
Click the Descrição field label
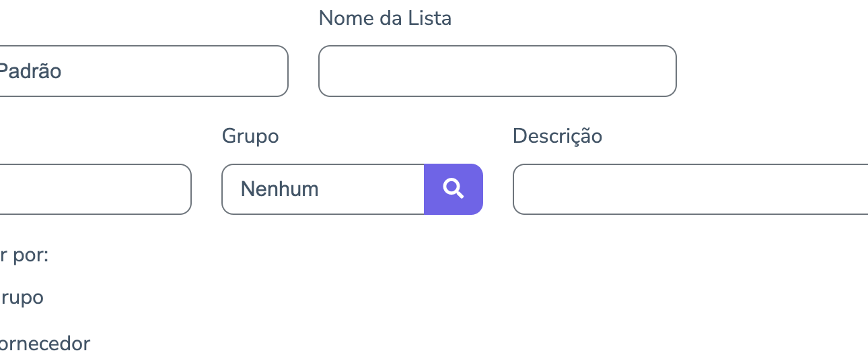557,136
